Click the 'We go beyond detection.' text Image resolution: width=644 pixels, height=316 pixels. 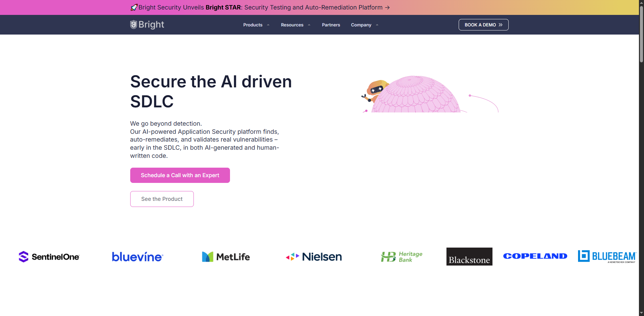(166, 124)
